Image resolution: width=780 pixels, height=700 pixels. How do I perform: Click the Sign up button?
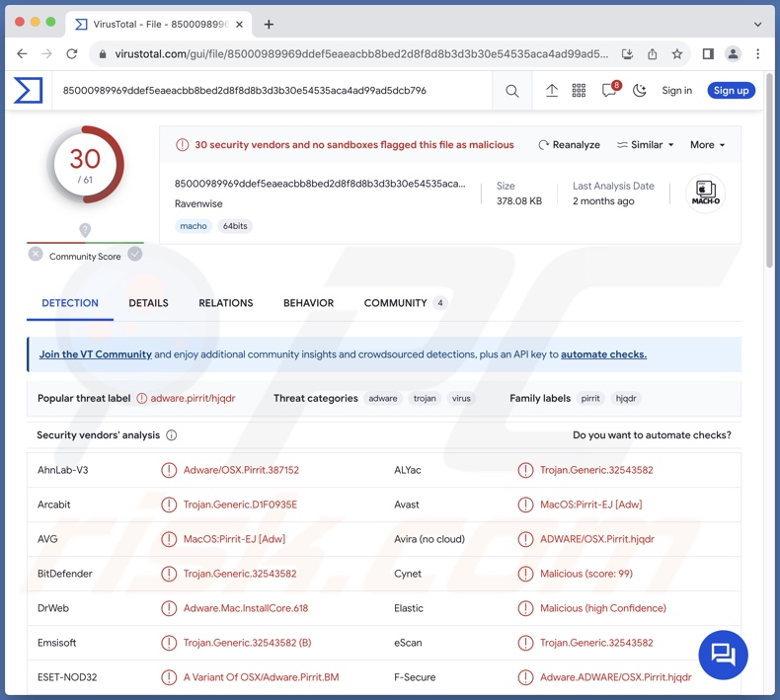click(731, 91)
